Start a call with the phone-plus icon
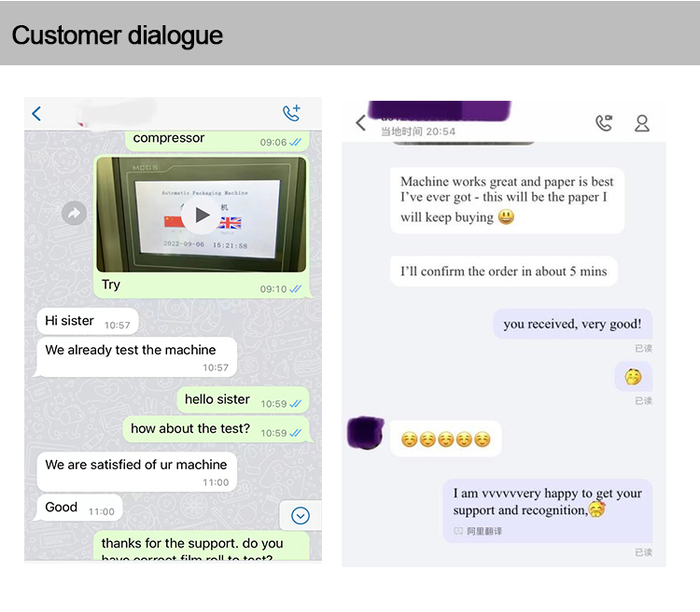Image resolution: width=700 pixels, height=612 pixels. pyautogui.click(x=292, y=114)
